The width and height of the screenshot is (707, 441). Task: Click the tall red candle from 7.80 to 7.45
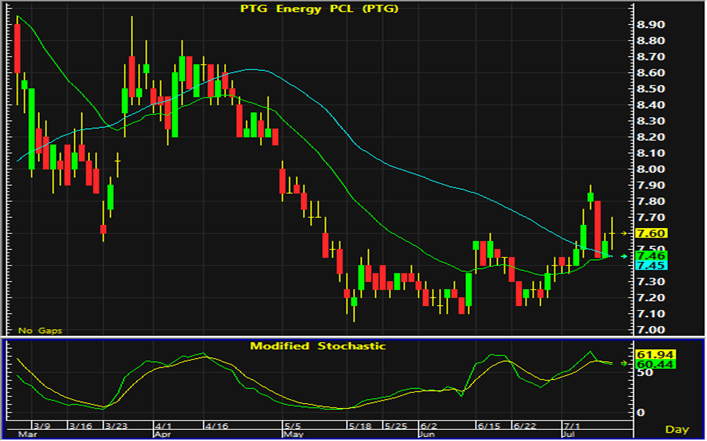pyautogui.click(x=598, y=230)
